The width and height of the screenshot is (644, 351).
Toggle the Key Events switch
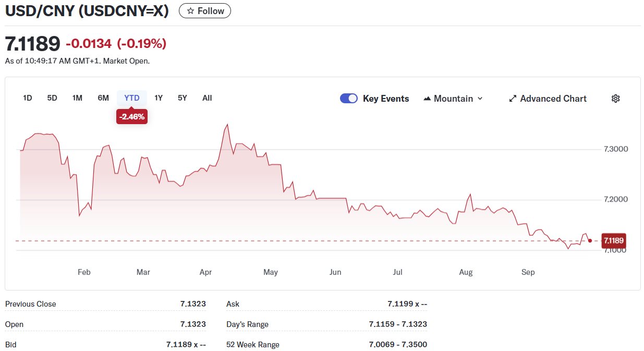(348, 99)
